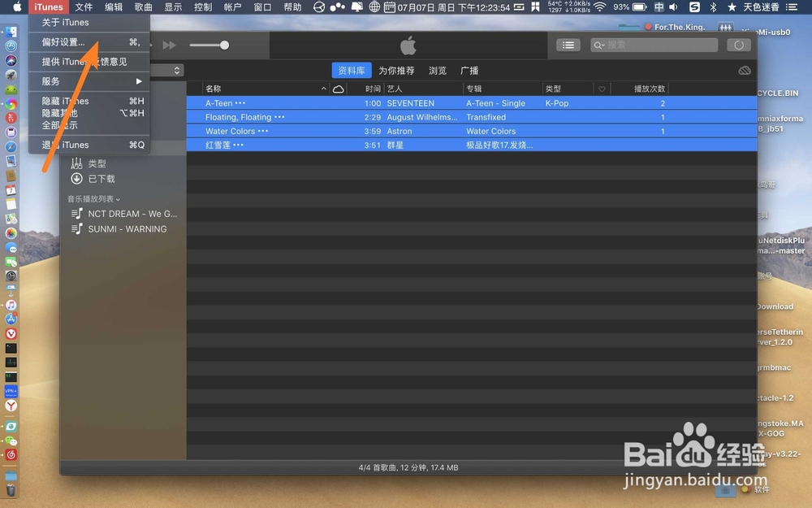Sort songs by the 专辑 column
812x508 pixels.
[474, 89]
